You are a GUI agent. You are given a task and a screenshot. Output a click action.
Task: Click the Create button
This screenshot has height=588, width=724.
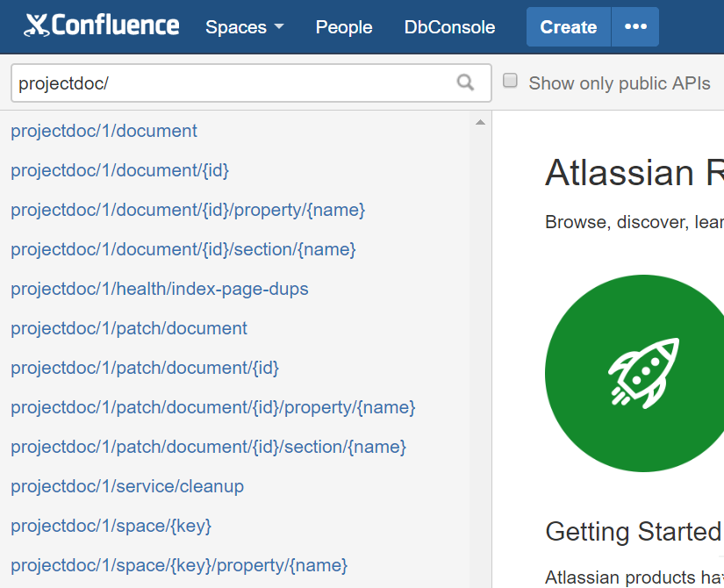[568, 27]
